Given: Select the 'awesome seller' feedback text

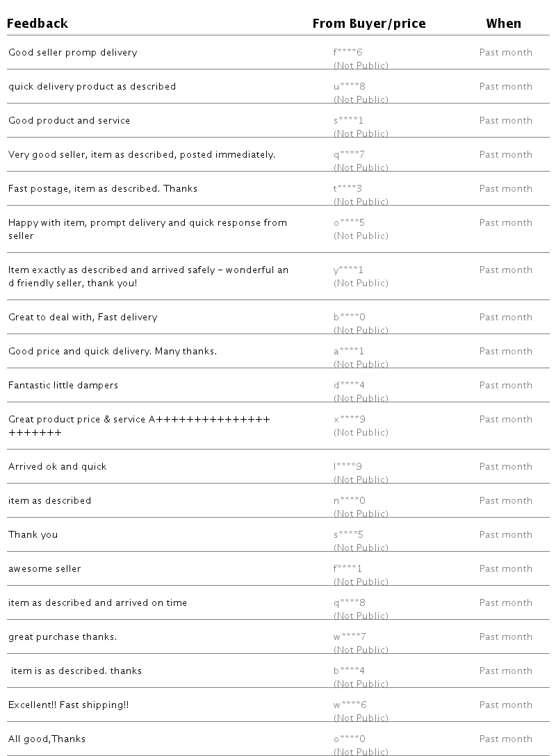Looking at the screenshot, I should click(x=44, y=569).
